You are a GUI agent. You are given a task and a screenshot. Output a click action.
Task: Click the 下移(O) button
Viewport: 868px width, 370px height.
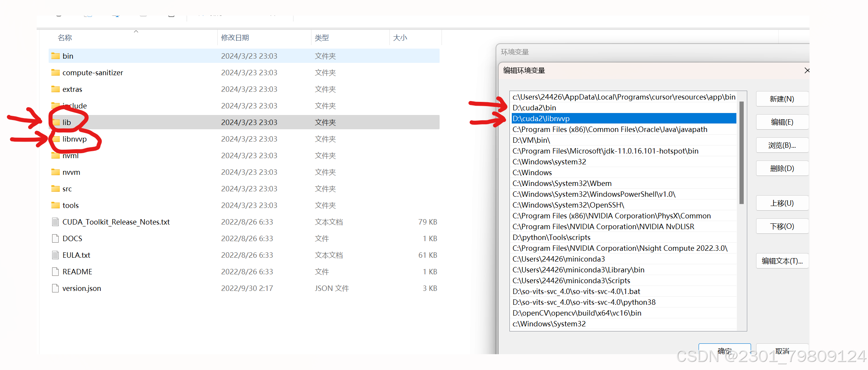click(782, 226)
